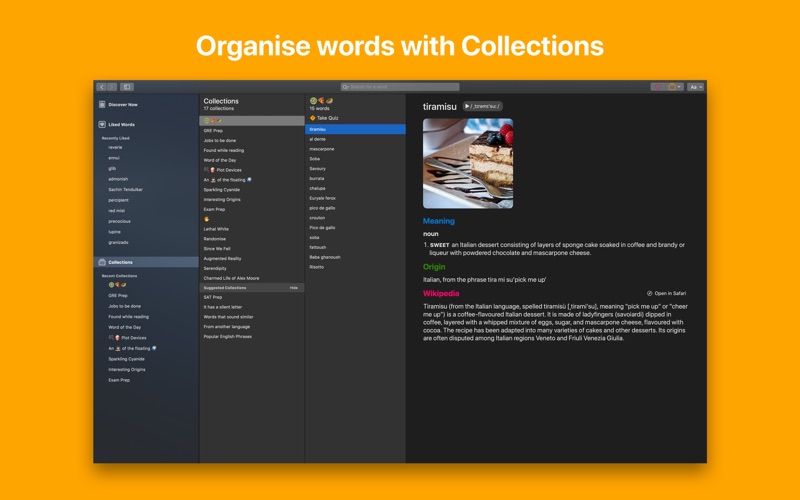This screenshot has height=500, width=800.
Task: Select 'mascarpone' in the word list
Action: (322, 149)
